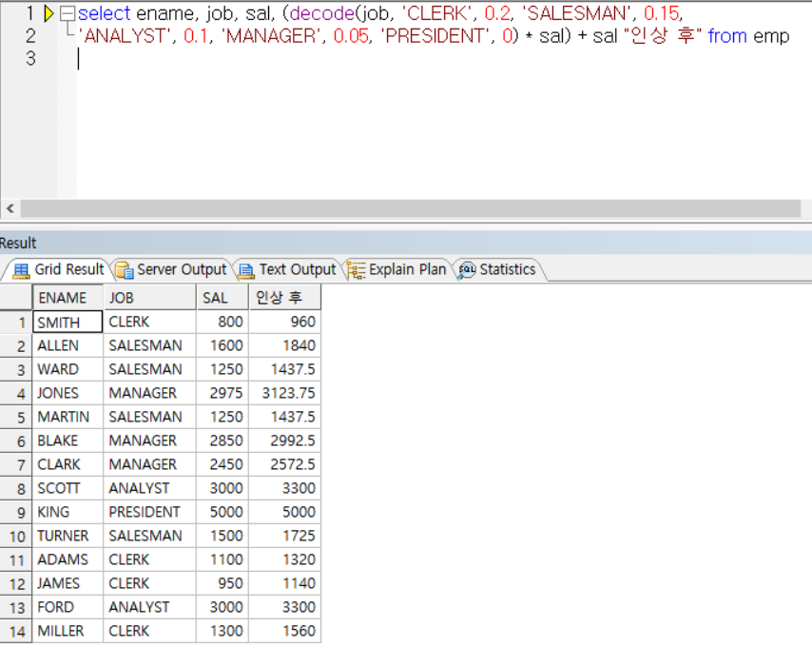This screenshot has height=646, width=812.
Task: Click the 'PRESIDENT' string in query
Action: 435,36
